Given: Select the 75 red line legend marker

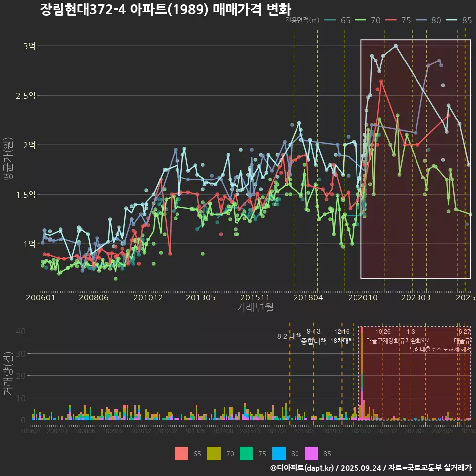Looking at the screenshot, I should click(x=391, y=20).
